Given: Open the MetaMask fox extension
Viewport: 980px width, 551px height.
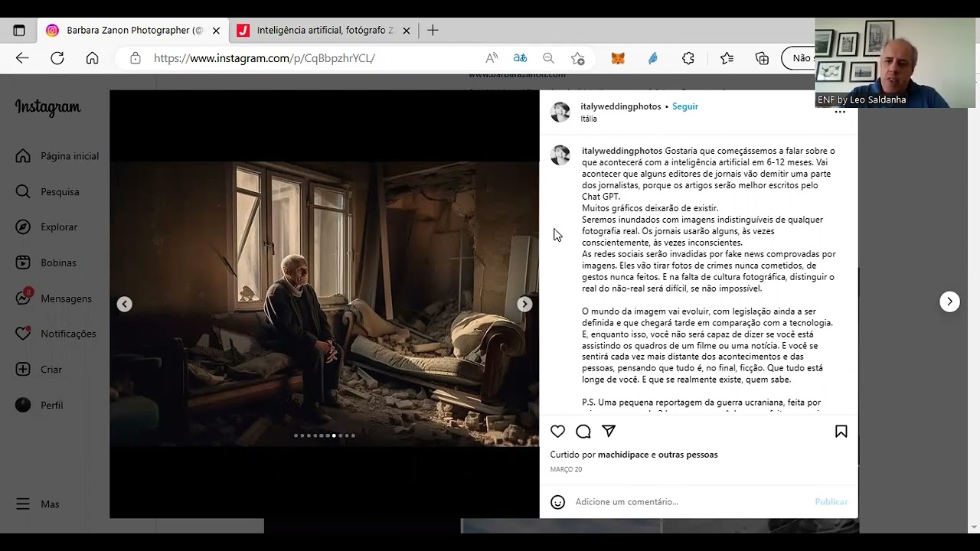Looking at the screenshot, I should click(x=618, y=58).
